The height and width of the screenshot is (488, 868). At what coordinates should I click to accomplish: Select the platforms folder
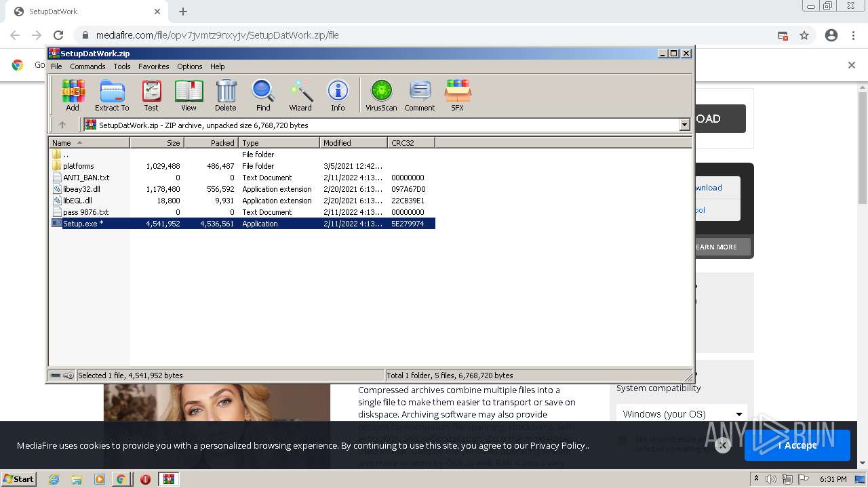[242, 166]
